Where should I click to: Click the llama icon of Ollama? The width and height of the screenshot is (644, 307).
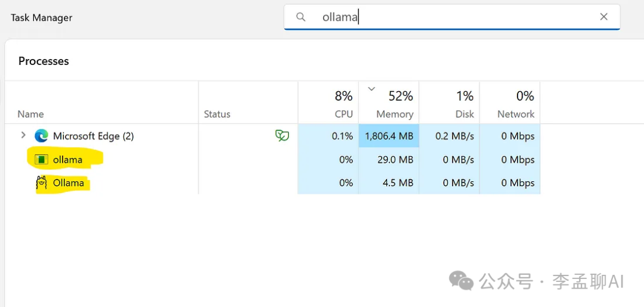(x=42, y=182)
